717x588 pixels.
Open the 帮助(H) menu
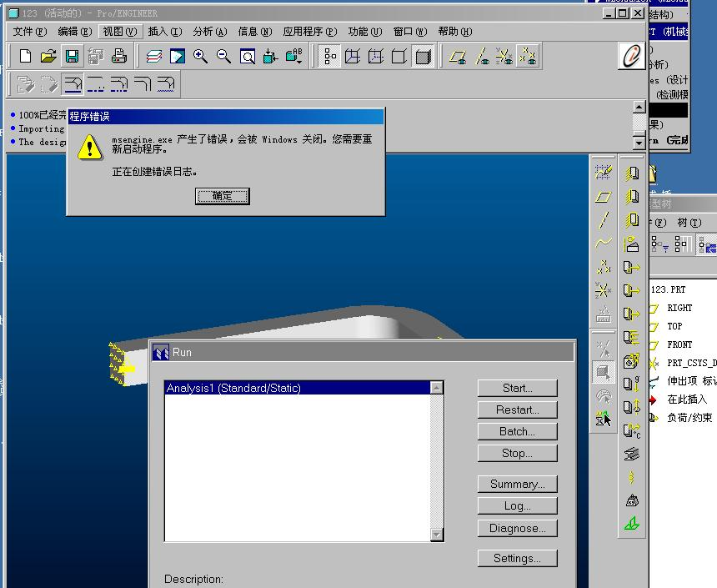(455, 32)
